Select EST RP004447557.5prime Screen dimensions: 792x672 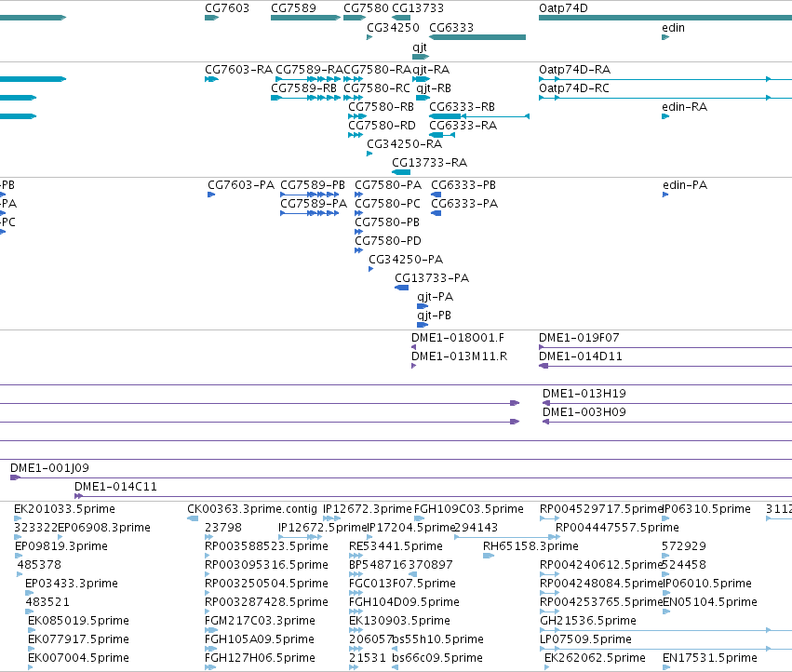[617, 528]
